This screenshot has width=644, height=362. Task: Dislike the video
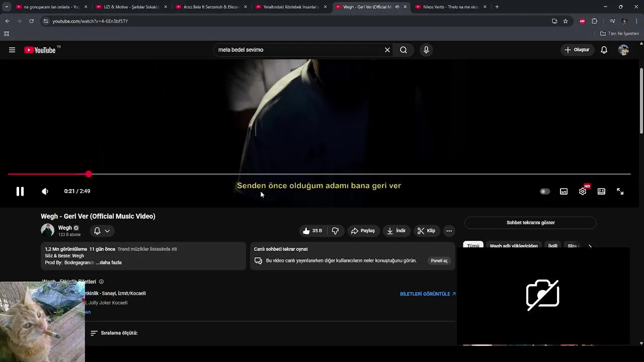click(x=335, y=231)
